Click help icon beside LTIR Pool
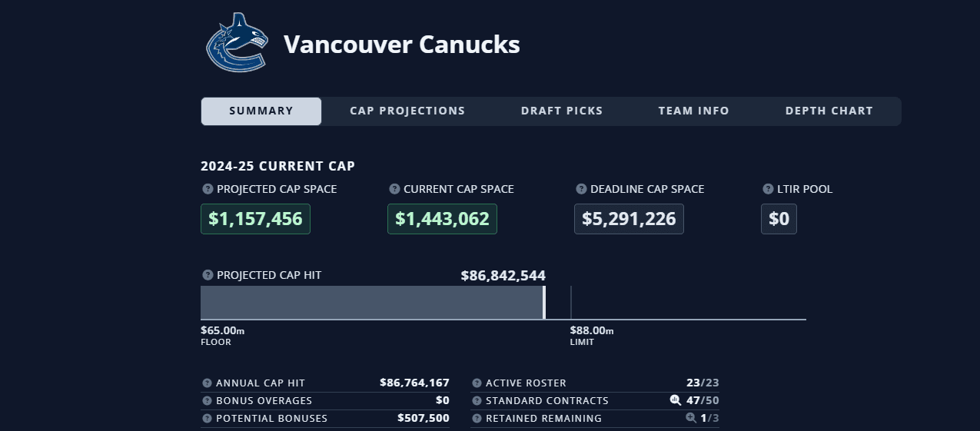The height and width of the screenshot is (431, 980). 768,189
